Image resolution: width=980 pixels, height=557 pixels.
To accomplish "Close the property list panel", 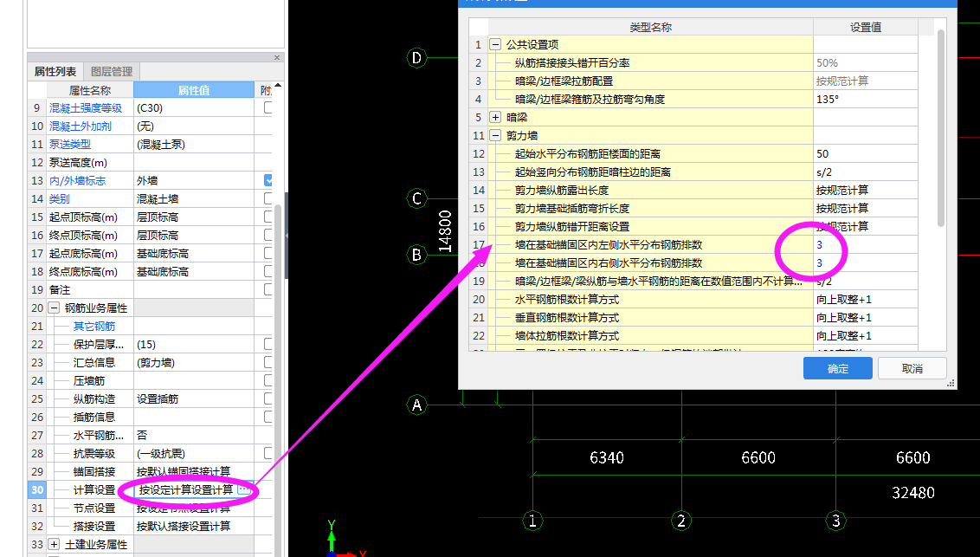I will (277, 57).
